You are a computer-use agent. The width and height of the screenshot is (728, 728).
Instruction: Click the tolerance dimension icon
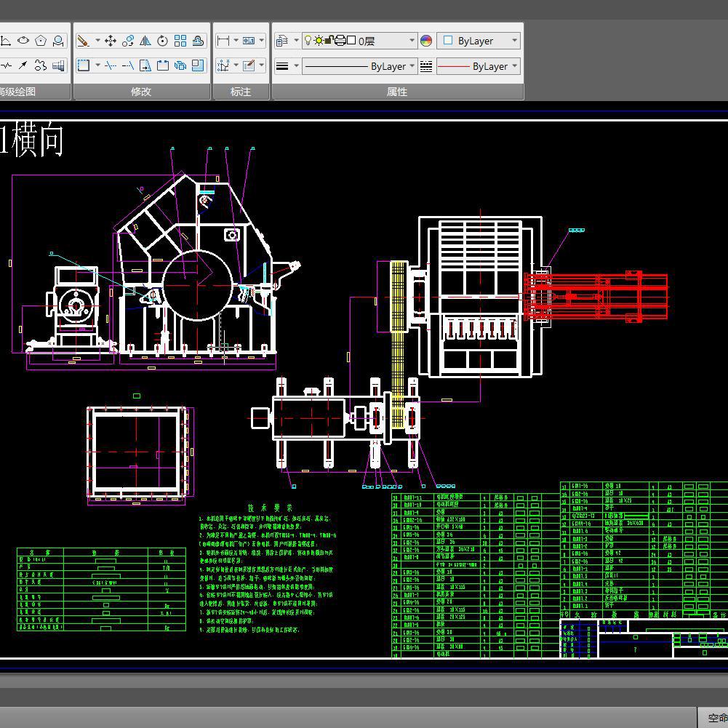click(249, 41)
